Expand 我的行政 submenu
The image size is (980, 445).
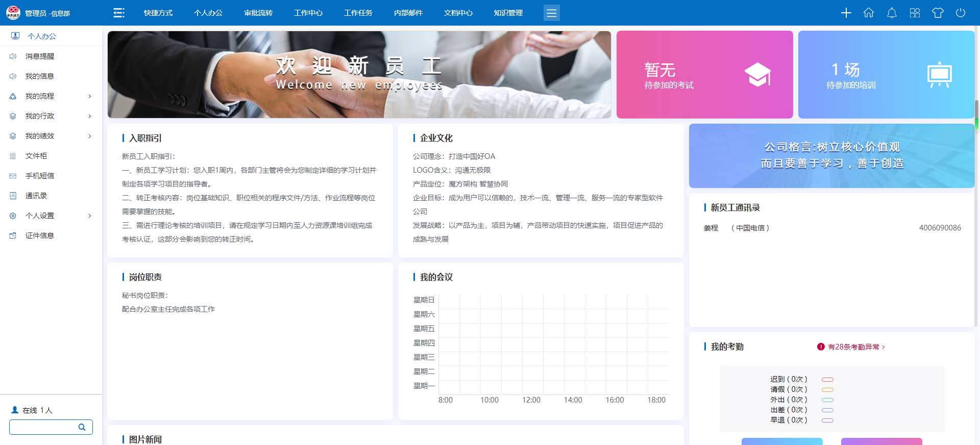90,116
